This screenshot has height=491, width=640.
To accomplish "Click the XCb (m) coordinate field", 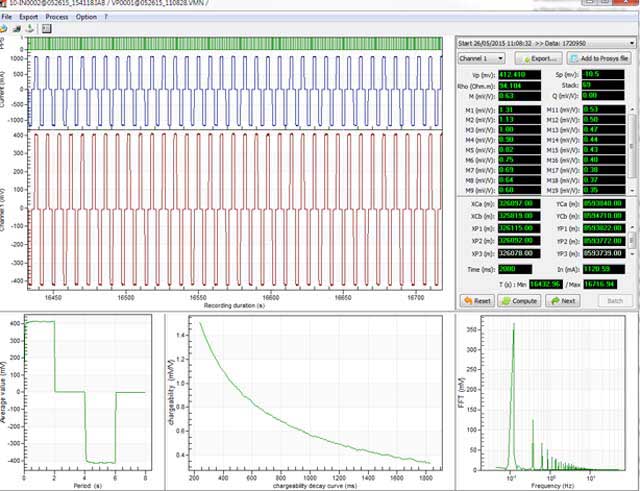I will [518, 216].
